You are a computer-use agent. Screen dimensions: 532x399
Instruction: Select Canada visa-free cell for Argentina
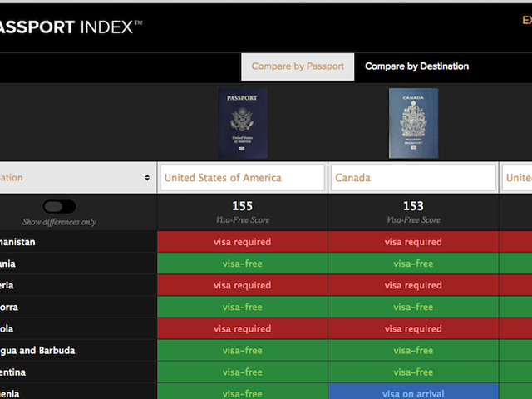pos(413,372)
